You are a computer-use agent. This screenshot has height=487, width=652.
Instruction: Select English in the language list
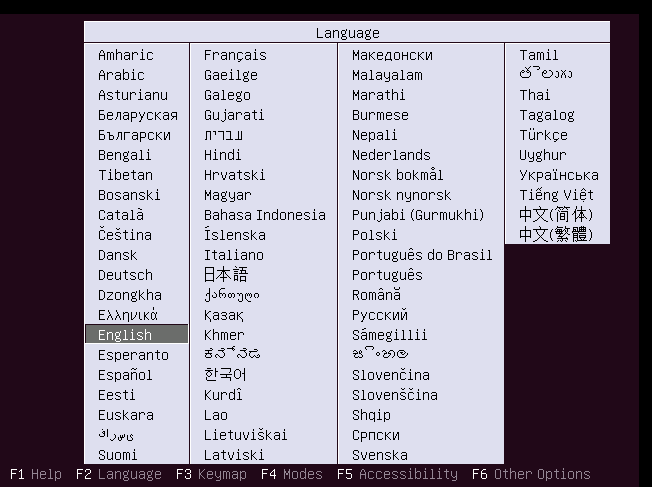tap(136, 335)
